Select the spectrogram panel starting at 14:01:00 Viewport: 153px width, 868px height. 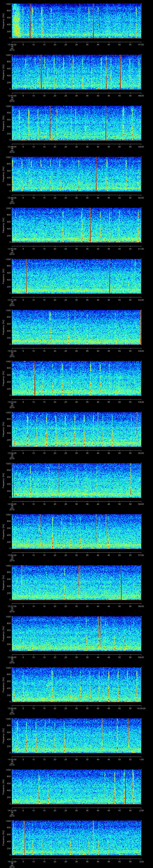tap(77, 787)
